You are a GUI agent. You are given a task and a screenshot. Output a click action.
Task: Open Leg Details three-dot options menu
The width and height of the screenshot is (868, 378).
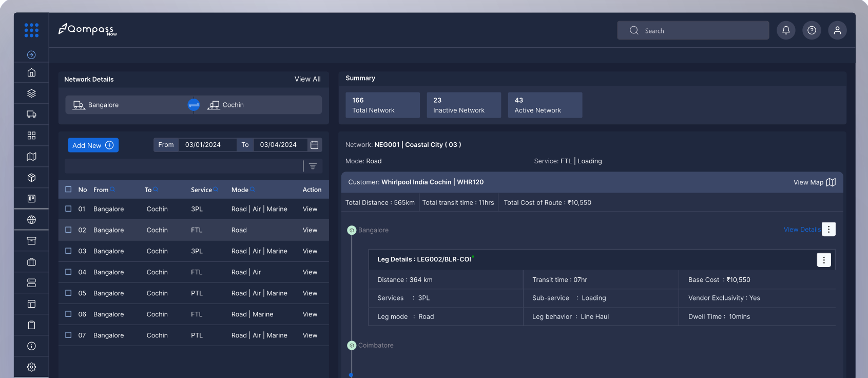(x=823, y=260)
